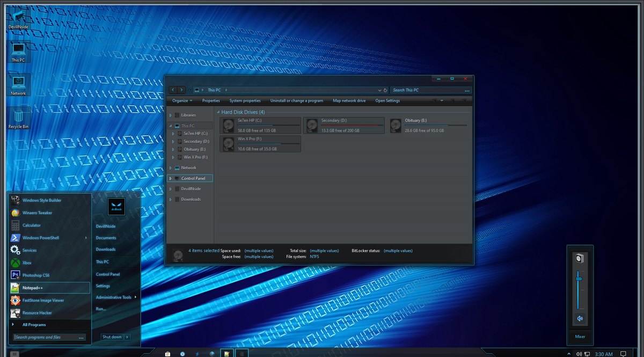
Task: Open Services from Start menu
Action: click(49, 250)
